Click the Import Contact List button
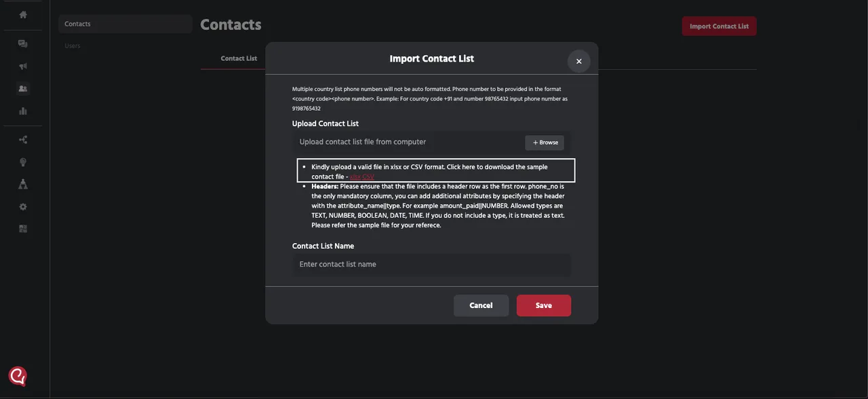The width and height of the screenshot is (868, 399). 719,26
